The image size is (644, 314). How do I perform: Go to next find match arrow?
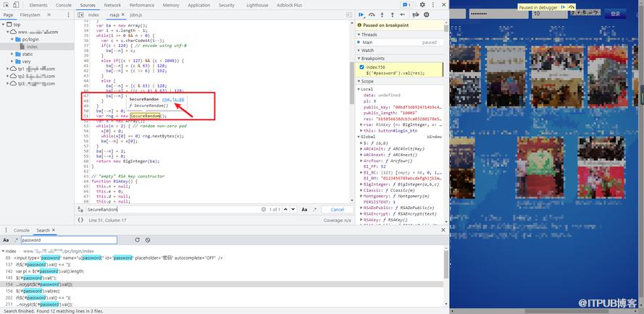click(x=293, y=209)
